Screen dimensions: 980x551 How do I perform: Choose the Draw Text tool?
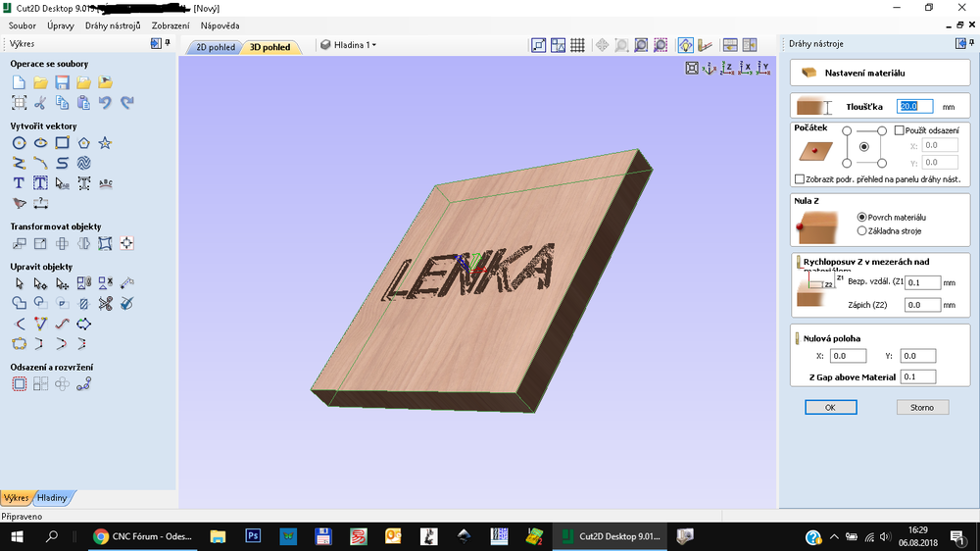(19, 183)
